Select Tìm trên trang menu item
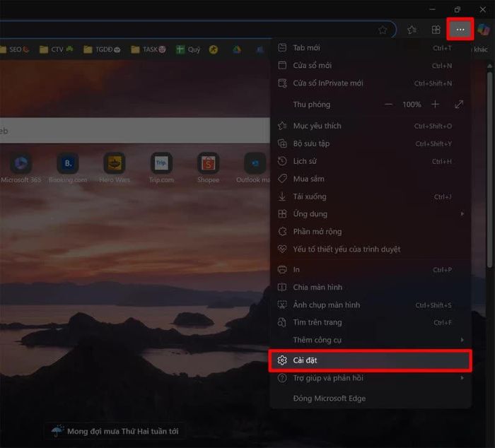 click(371, 322)
